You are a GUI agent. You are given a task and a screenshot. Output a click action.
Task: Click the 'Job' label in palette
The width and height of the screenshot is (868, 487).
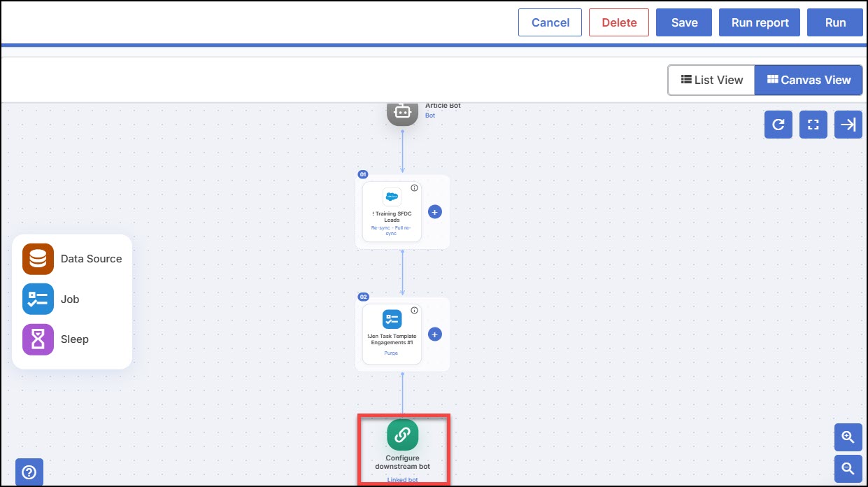(70, 299)
